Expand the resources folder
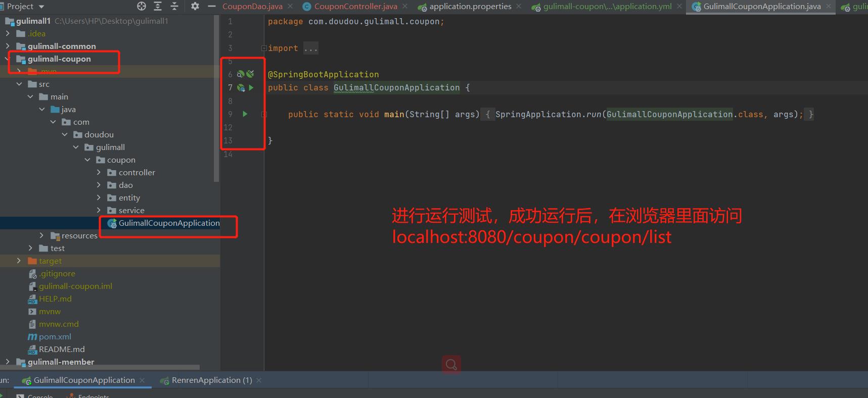 42,235
